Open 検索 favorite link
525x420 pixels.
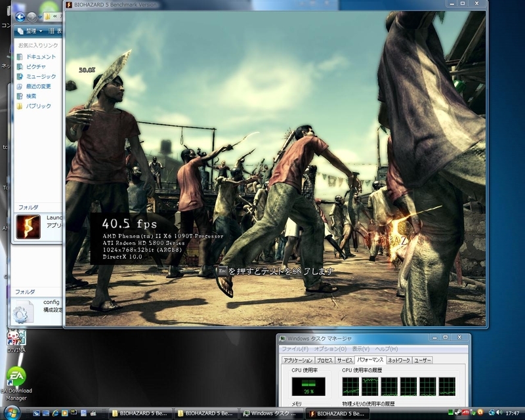26,96
